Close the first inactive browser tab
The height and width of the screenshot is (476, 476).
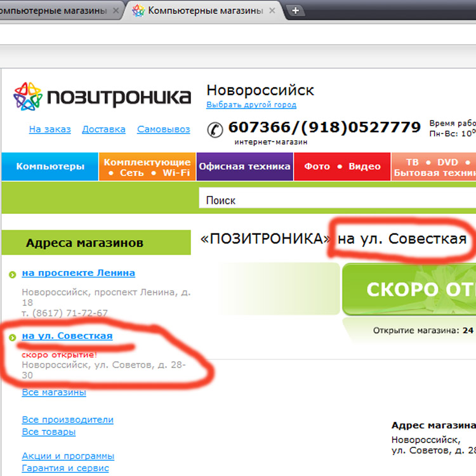(x=116, y=11)
